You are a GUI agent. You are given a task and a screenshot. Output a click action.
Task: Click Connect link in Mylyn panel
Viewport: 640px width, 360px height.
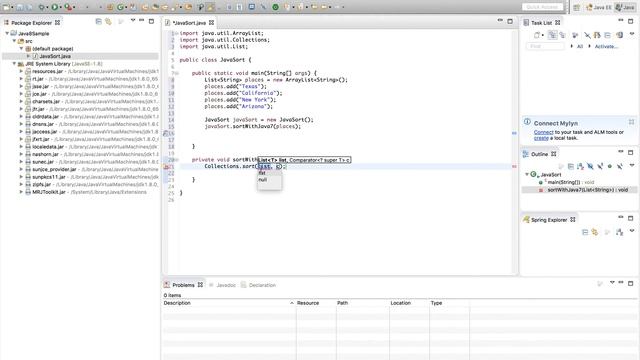click(x=543, y=132)
